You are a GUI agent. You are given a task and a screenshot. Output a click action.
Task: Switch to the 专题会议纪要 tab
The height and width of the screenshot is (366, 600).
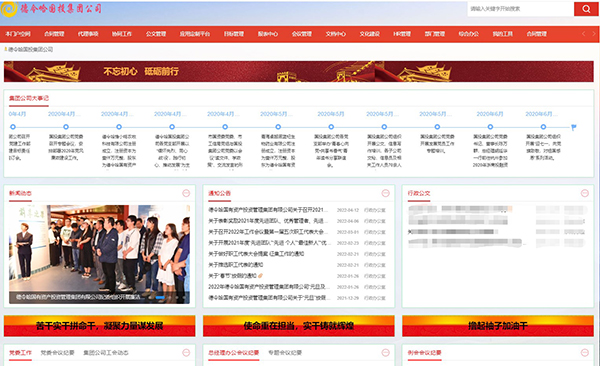285,353
